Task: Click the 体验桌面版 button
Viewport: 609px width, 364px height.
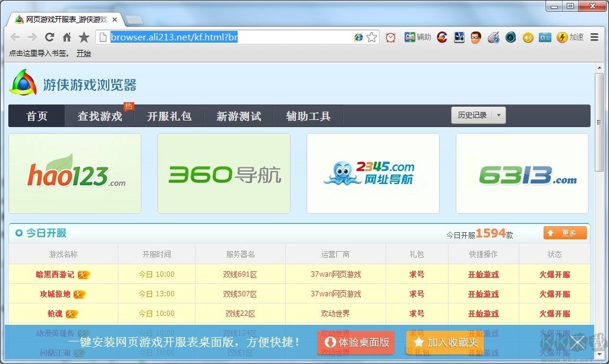Action: click(355, 343)
